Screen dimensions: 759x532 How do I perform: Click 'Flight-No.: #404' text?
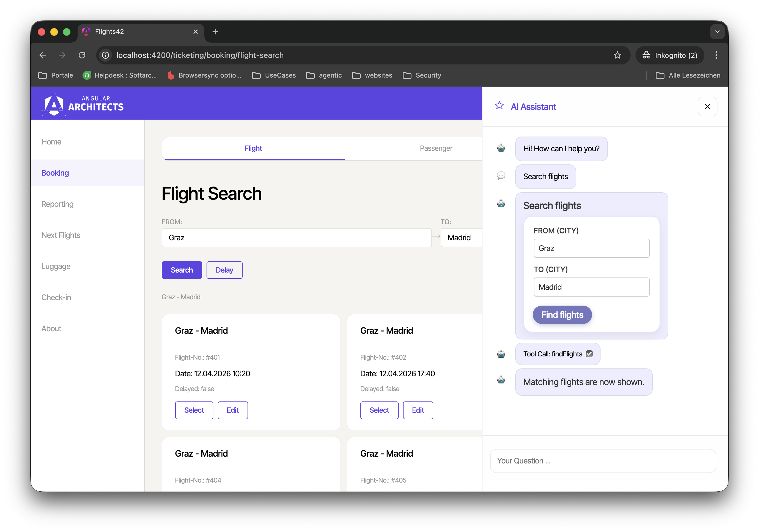point(198,480)
